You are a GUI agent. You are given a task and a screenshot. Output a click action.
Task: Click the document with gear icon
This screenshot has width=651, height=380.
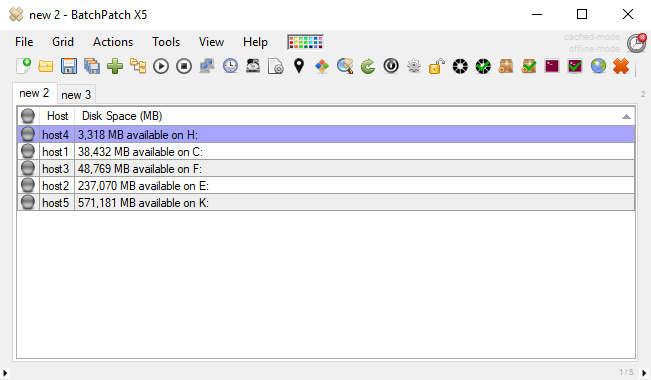276,66
